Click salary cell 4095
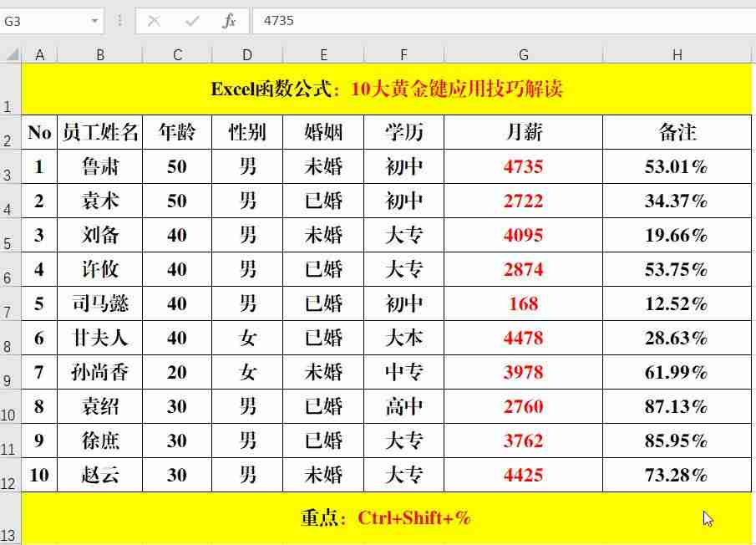The image size is (756, 545). coord(523,235)
